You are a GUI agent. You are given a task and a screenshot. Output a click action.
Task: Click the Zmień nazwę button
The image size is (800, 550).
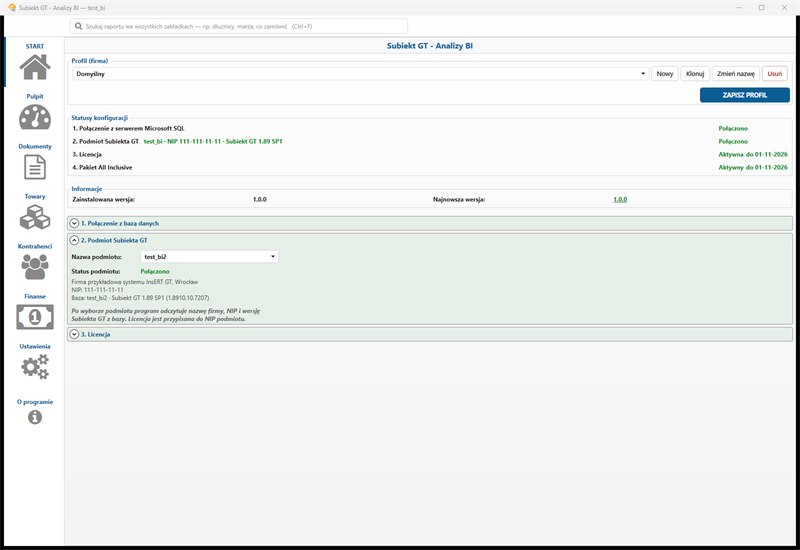pyautogui.click(x=736, y=74)
